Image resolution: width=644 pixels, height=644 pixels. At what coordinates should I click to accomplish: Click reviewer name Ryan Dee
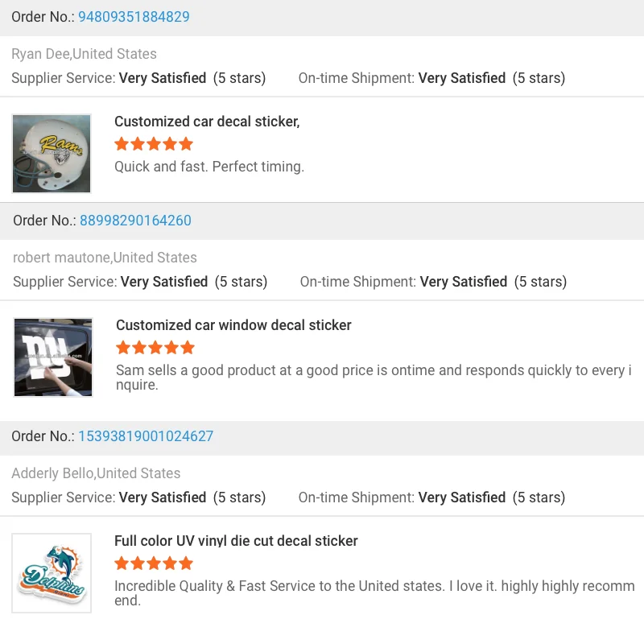pos(40,54)
